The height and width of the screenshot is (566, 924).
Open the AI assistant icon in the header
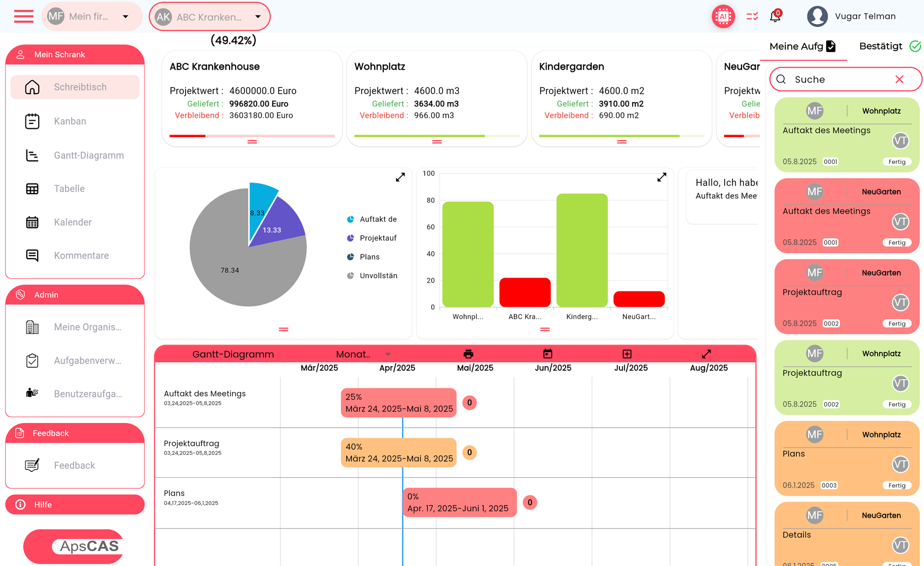[723, 16]
